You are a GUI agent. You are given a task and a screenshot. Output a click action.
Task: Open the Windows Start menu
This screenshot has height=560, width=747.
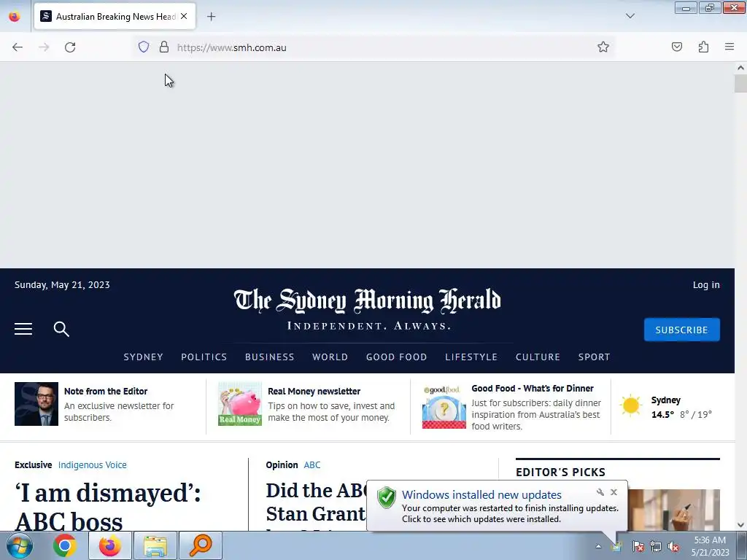[x=20, y=545]
